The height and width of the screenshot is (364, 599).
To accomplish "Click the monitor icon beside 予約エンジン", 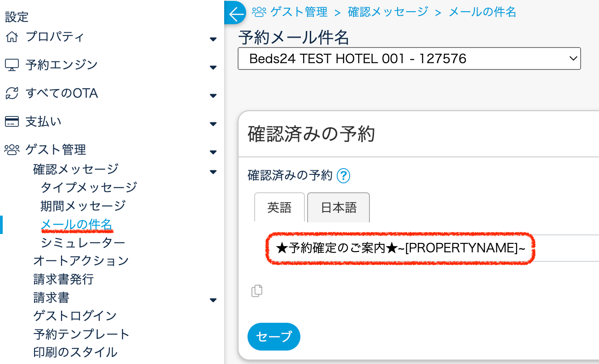I will [12, 65].
